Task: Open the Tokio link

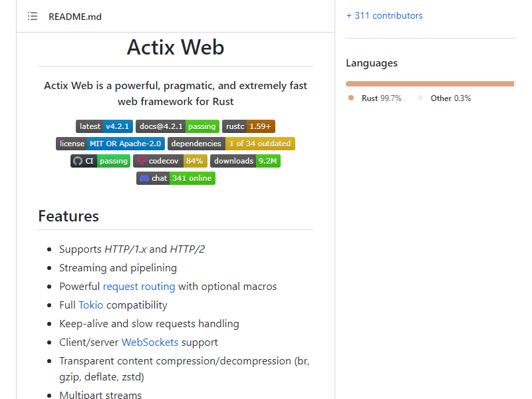Action: (x=91, y=305)
